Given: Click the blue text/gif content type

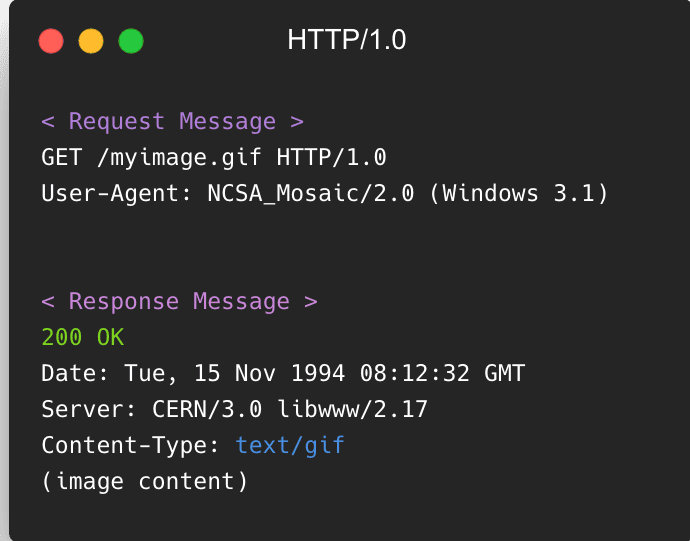Looking at the screenshot, I should (290, 446).
